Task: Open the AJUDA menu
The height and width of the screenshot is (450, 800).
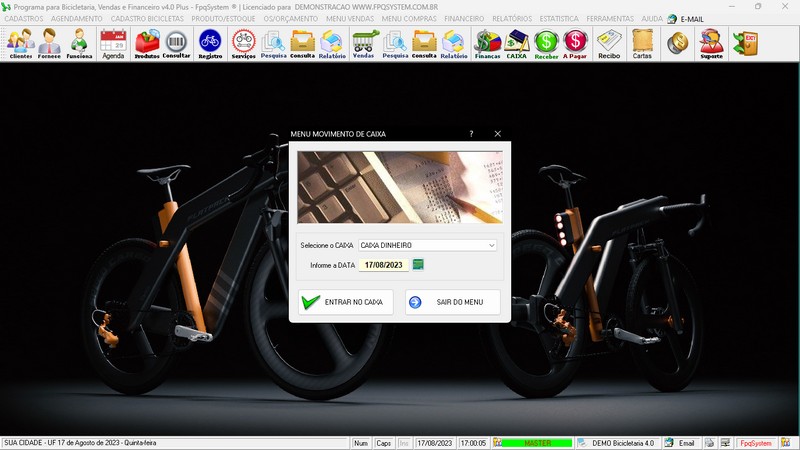Action: point(652,18)
